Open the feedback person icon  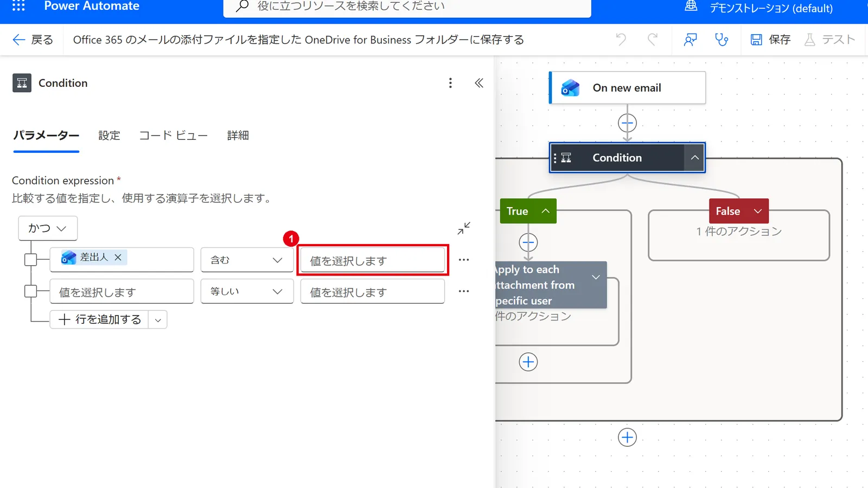click(690, 40)
